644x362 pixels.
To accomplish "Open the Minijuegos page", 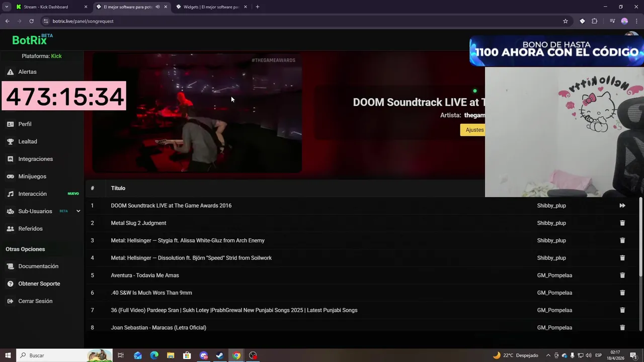I will pyautogui.click(x=32, y=176).
